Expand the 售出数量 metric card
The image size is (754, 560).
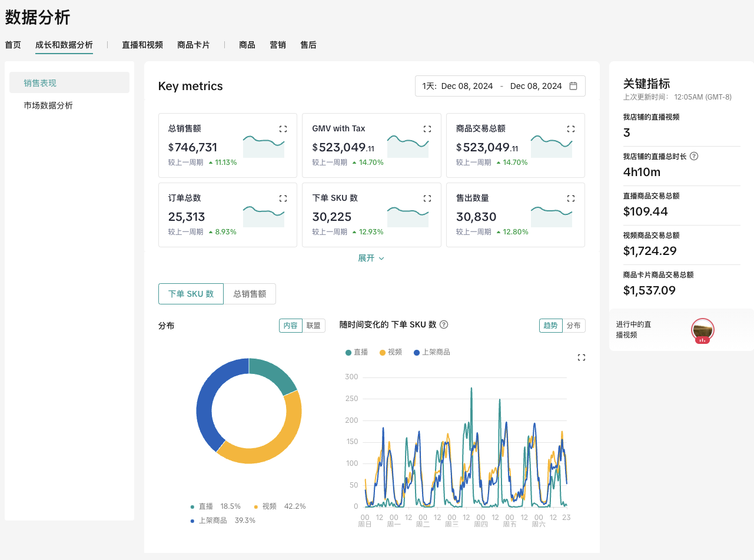coord(571,198)
